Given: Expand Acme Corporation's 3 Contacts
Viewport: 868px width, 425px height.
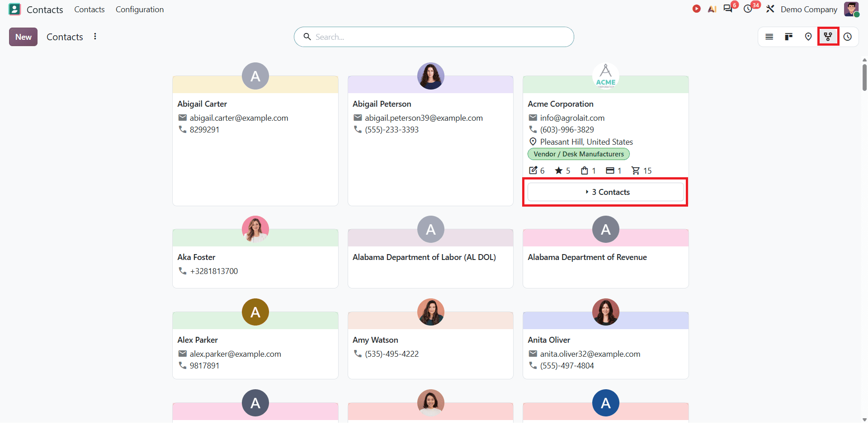Looking at the screenshot, I should point(605,192).
